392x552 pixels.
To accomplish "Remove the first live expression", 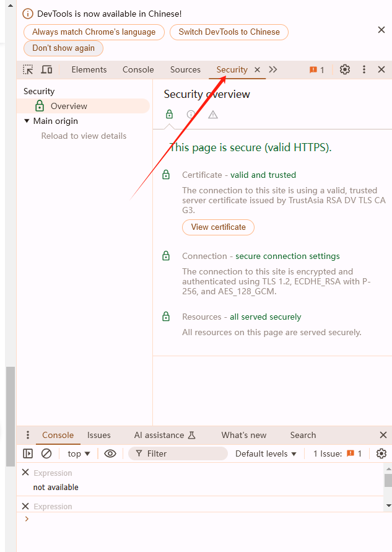I will coord(25,473).
